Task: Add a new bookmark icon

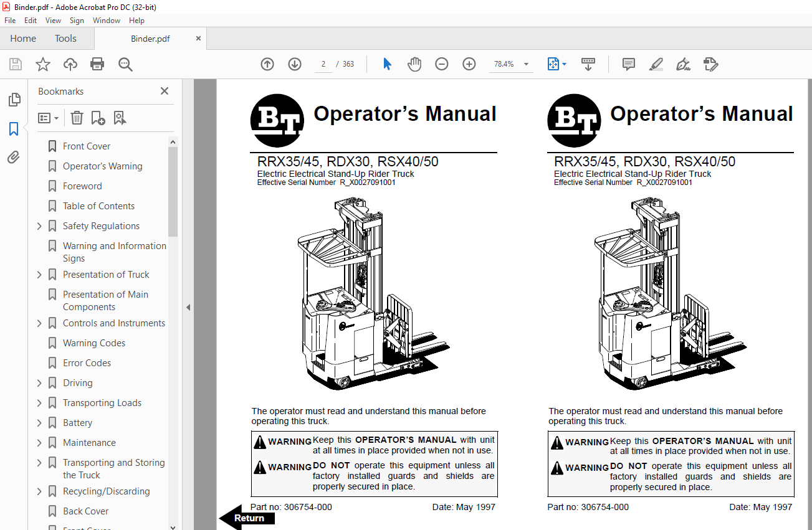Action: pyautogui.click(x=98, y=118)
